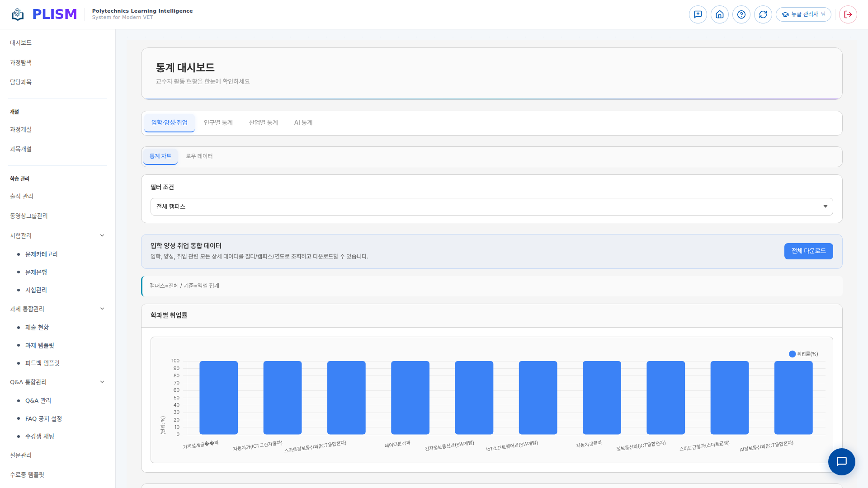Viewport: 868px width, 488px height.
Task: Collapse the 과제 통합관리 chevron
Action: click(102, 309)
